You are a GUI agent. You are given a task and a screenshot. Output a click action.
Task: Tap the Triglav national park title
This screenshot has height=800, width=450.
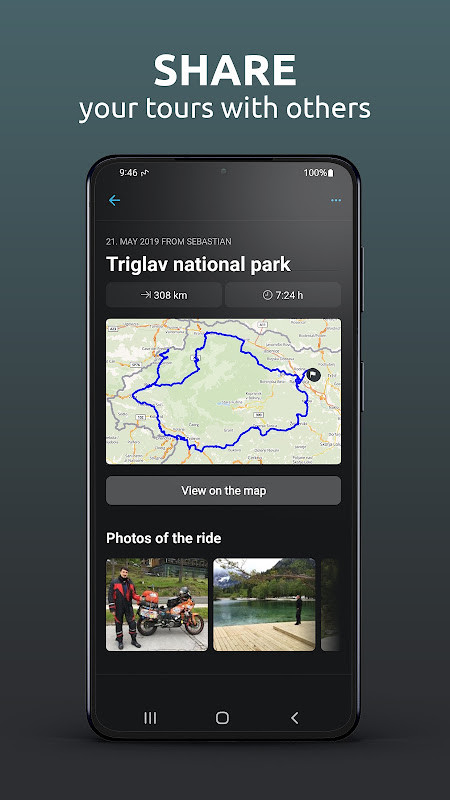tap(198, 264)
